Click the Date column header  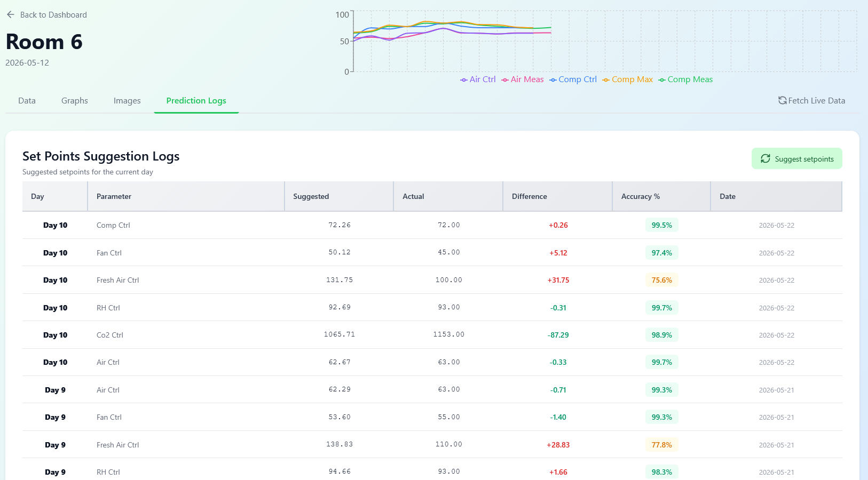pos(776,196)
